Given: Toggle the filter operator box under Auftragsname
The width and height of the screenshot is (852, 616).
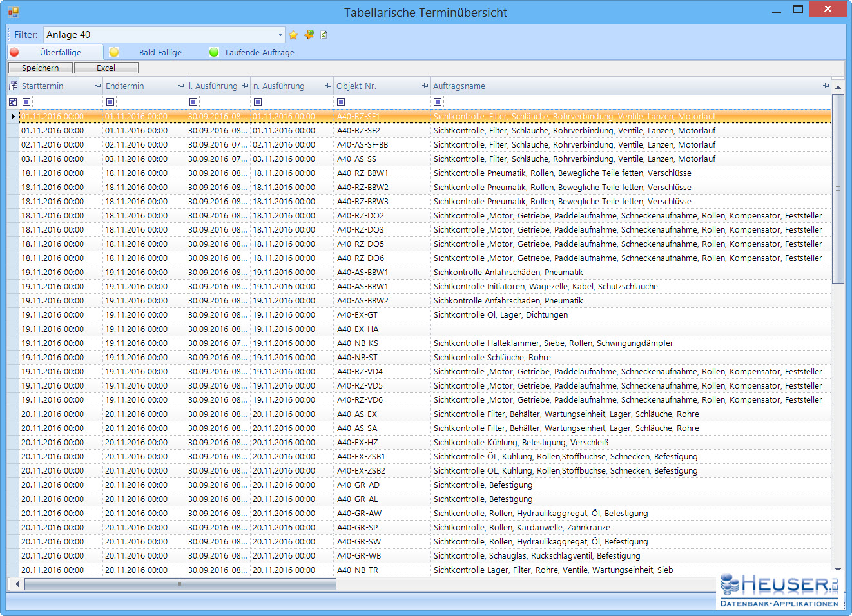Looking at the screenshot, I should click(438, 102).
